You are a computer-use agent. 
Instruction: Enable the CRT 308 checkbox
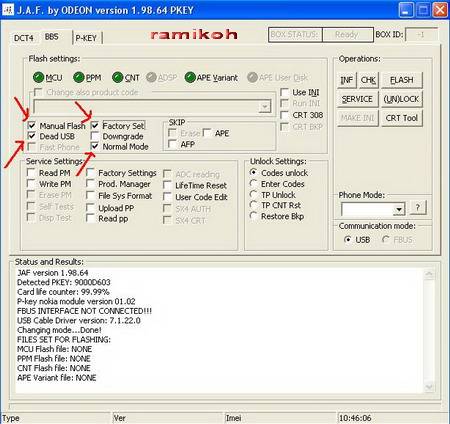point(284,115)
